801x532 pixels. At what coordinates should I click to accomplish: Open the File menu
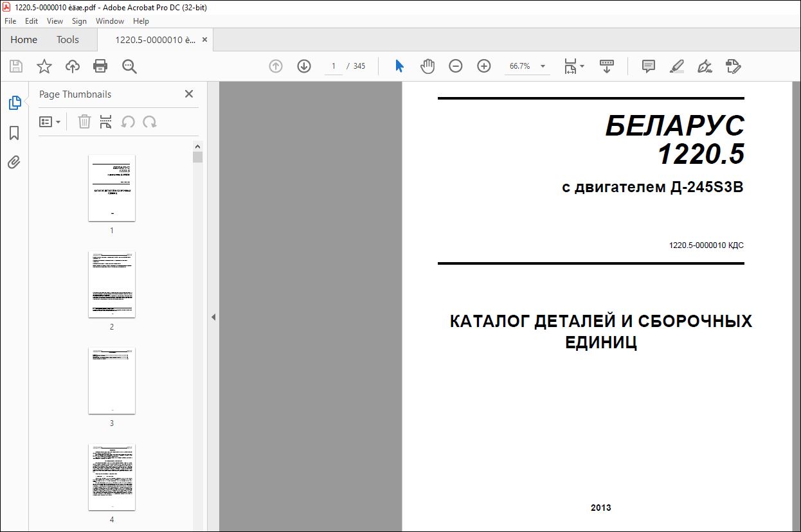[x=10, y=21]
